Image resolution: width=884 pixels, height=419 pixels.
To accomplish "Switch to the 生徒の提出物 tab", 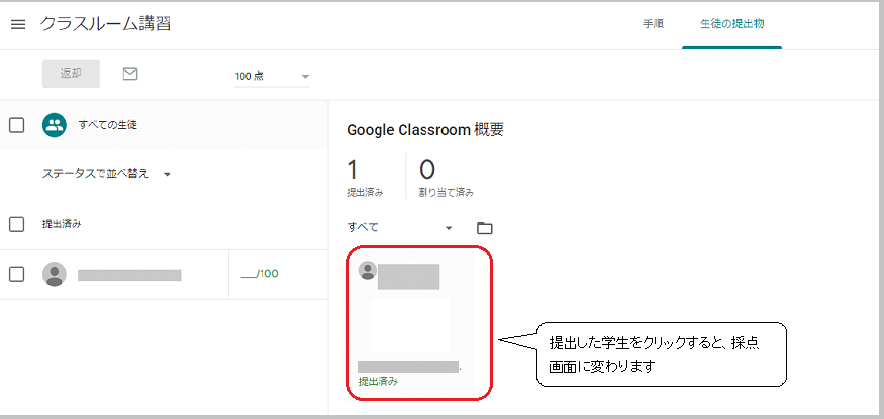I will coord(732,24).
